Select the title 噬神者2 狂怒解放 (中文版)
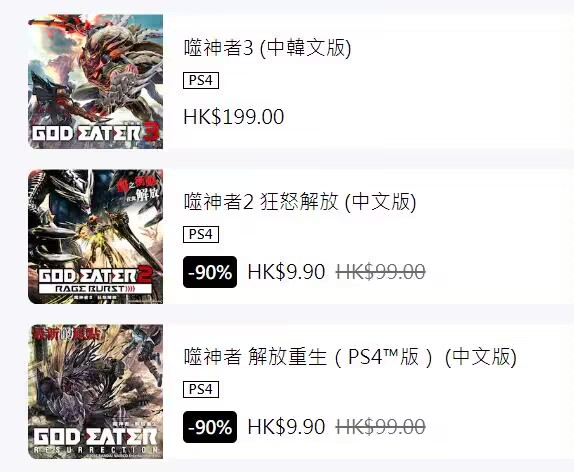Viewport: 574px width, 472px height. click(300, 202)
